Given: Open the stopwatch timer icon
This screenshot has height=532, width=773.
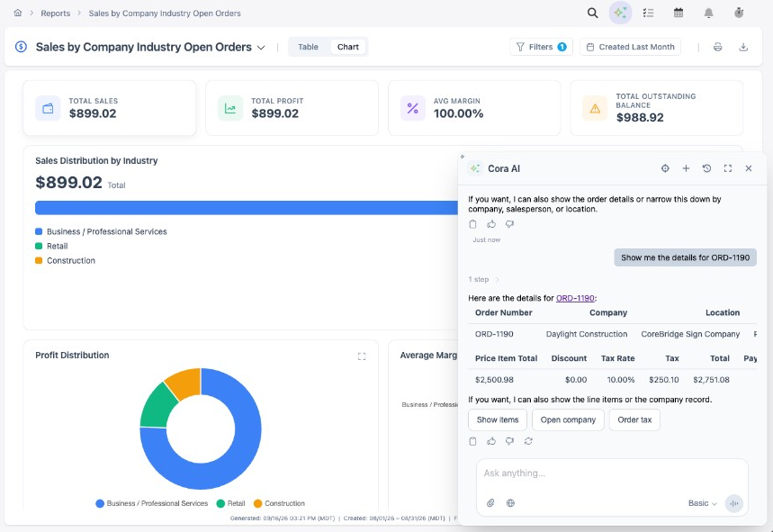Looking at the screenshot, I should (739, 13).
